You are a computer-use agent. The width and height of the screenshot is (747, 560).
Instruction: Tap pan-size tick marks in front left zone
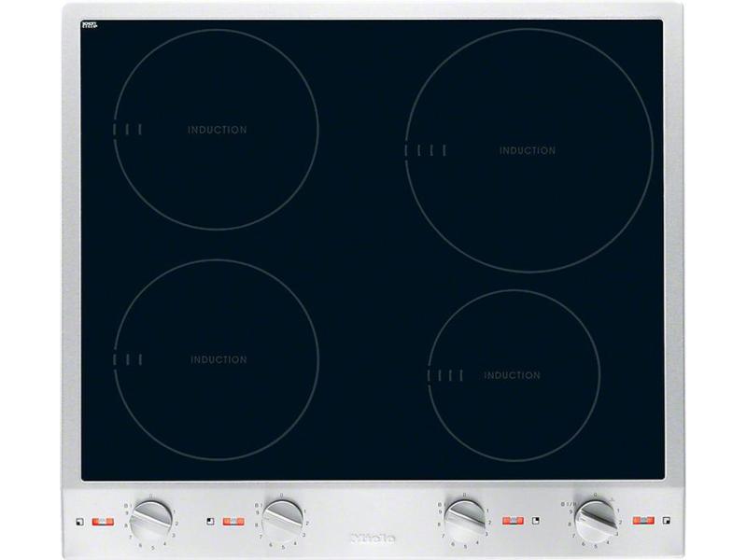(x=127, y=359)
